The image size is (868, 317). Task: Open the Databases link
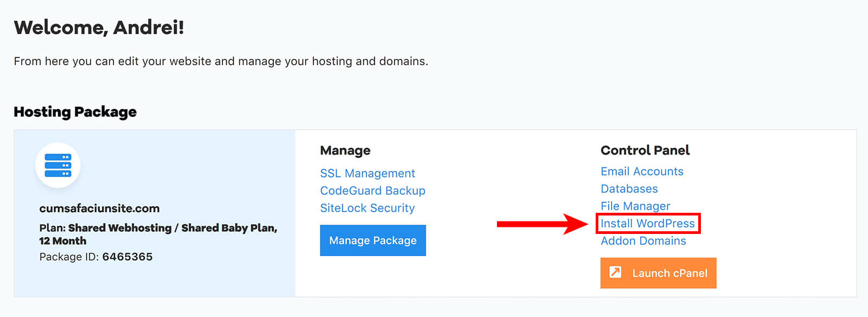[x=629, y=189]
